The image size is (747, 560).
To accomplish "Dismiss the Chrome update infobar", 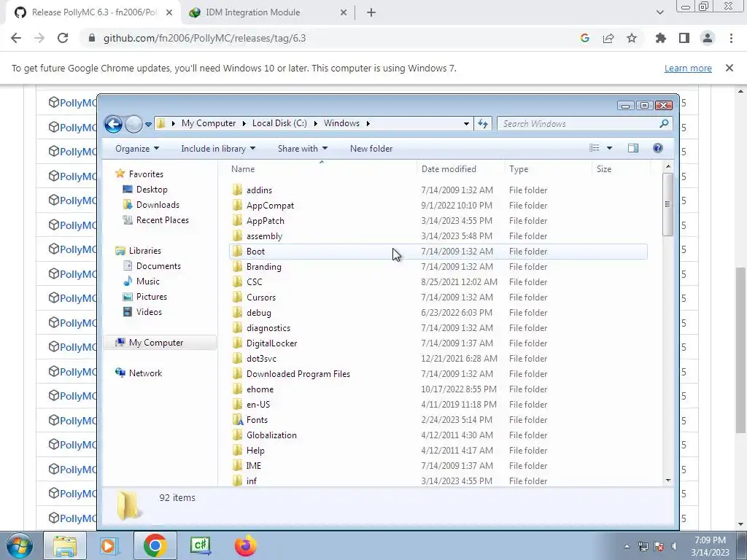I will point(729,68).
